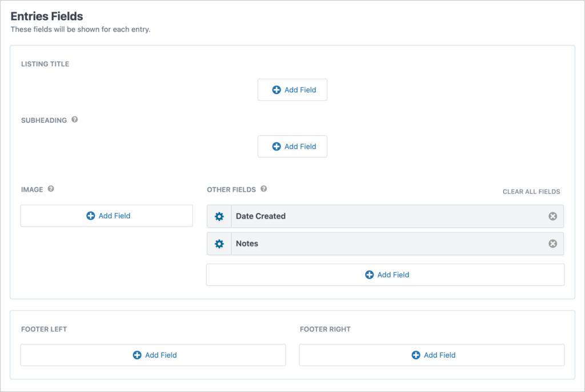Show help tooltip next to Subheading
The width and height of the screenshot is (585, 392).
tap(75, 120)
